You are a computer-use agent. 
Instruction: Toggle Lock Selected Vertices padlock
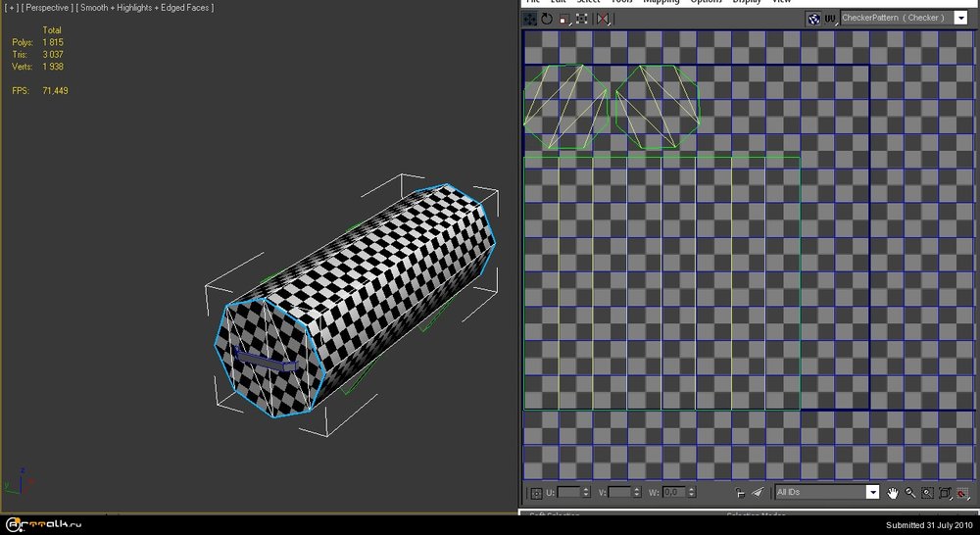pyautogui.click(x=740, y=493)
